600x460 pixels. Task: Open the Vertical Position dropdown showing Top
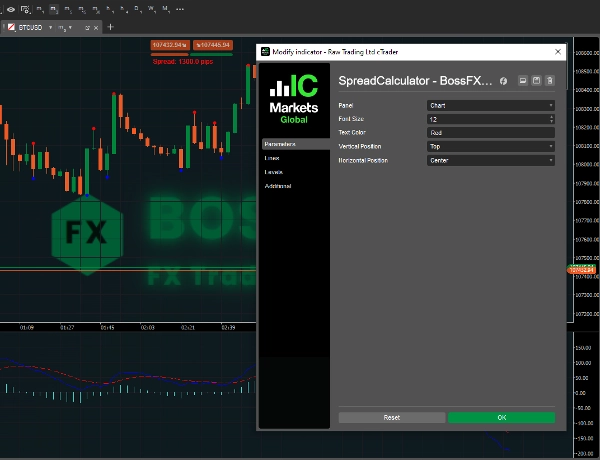pos(491,146)
